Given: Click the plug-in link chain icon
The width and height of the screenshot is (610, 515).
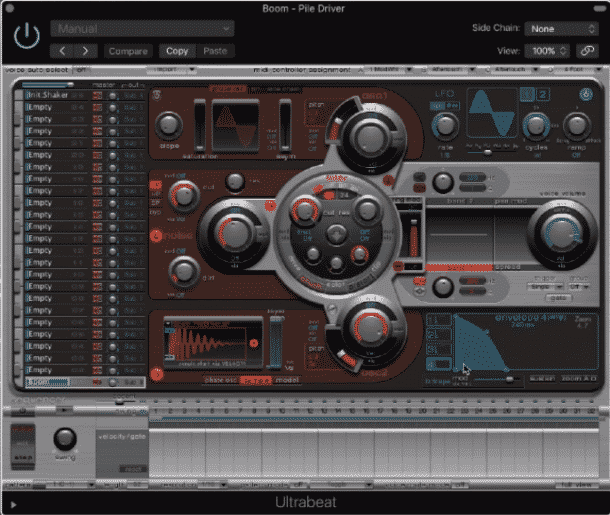Looking at the screenshot, I should 587,51.
